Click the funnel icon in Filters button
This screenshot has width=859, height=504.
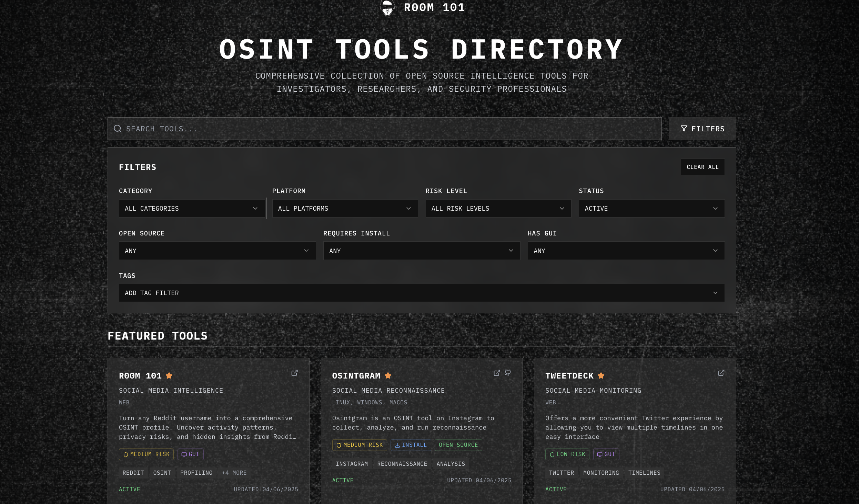684,129
